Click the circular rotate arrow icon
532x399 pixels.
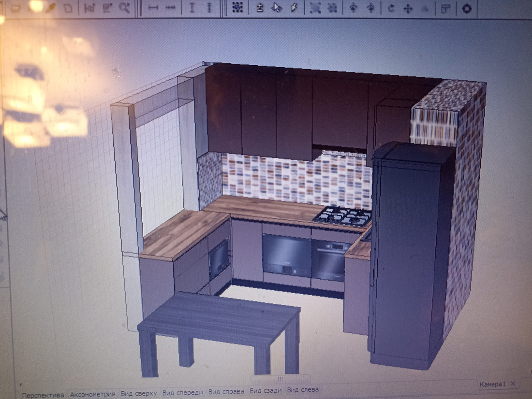click(x=391, y=9)
